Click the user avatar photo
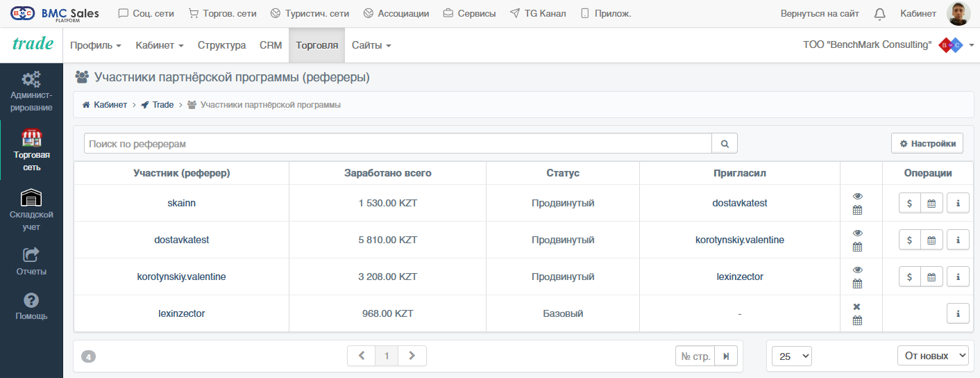 (958, 13)
